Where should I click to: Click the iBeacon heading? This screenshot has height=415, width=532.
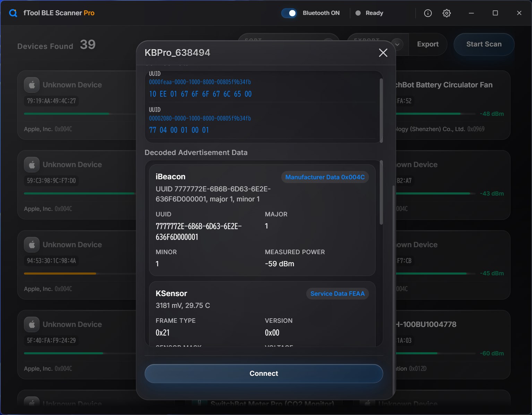[171, 176]
